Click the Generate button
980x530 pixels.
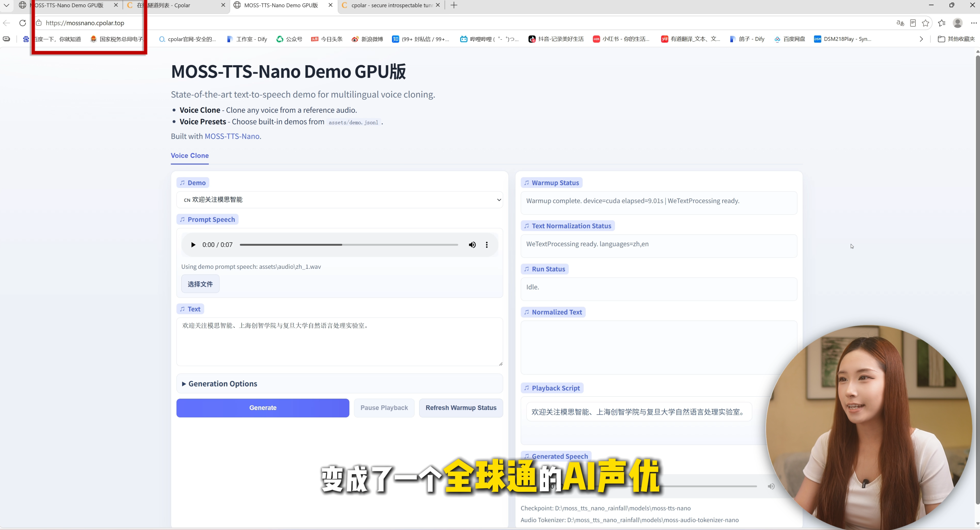pyautogui.click(x=263, y=408)
